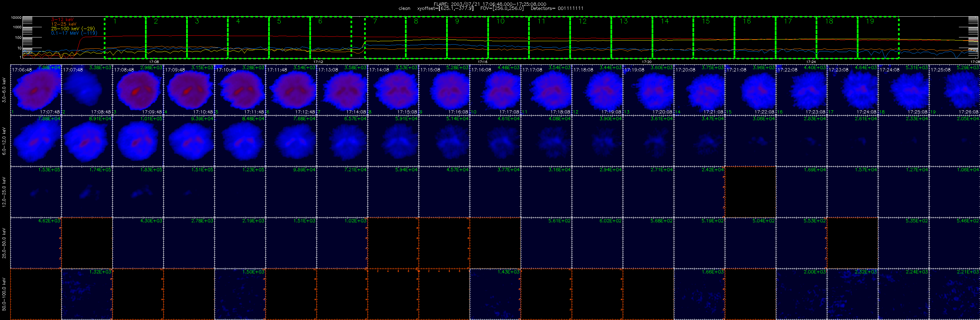980x320 pixels.
Task: Select time interval 17 on the light curve
Action: coord(796,37)
